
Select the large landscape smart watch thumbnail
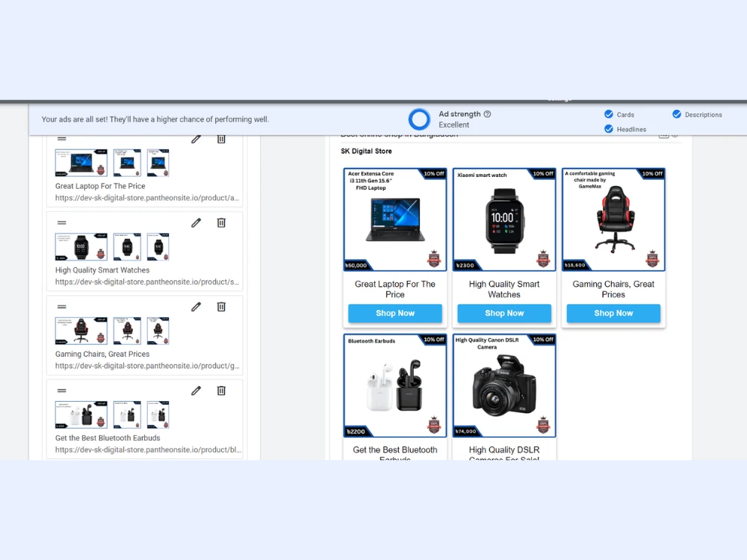coord(81,246)
